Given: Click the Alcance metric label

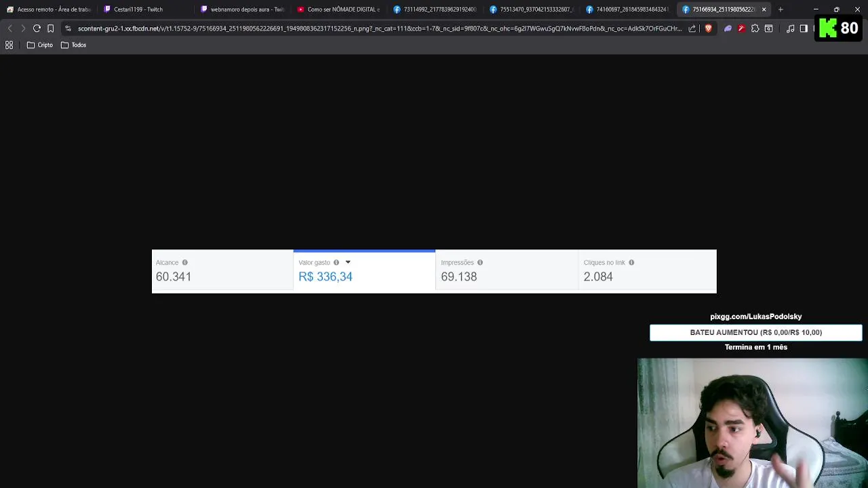Looking at the screenshot, I should click(167, 262).
